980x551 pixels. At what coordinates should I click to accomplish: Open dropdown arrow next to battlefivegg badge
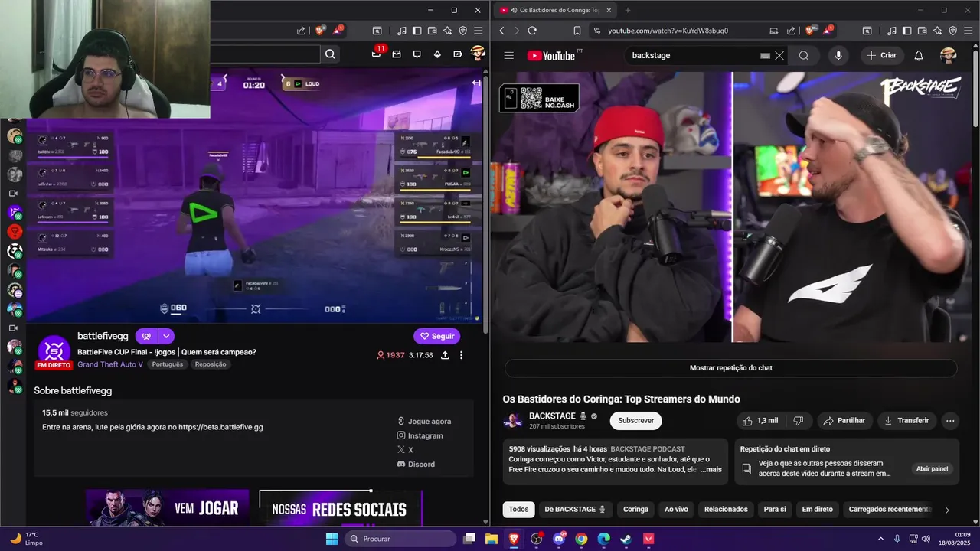pos(166,336)
